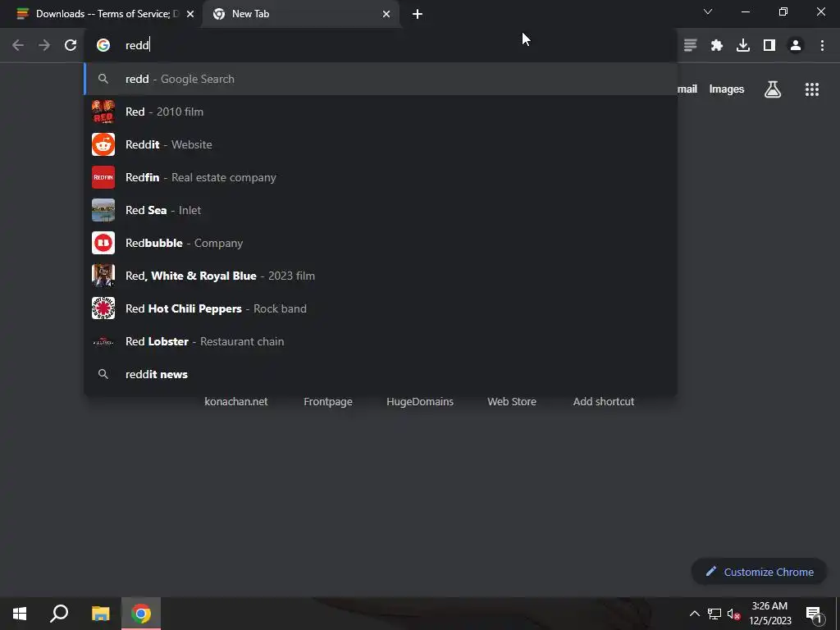Click the muted volume tray icon
The height and width of the screenshot is (630, 840).
point(733,614)
